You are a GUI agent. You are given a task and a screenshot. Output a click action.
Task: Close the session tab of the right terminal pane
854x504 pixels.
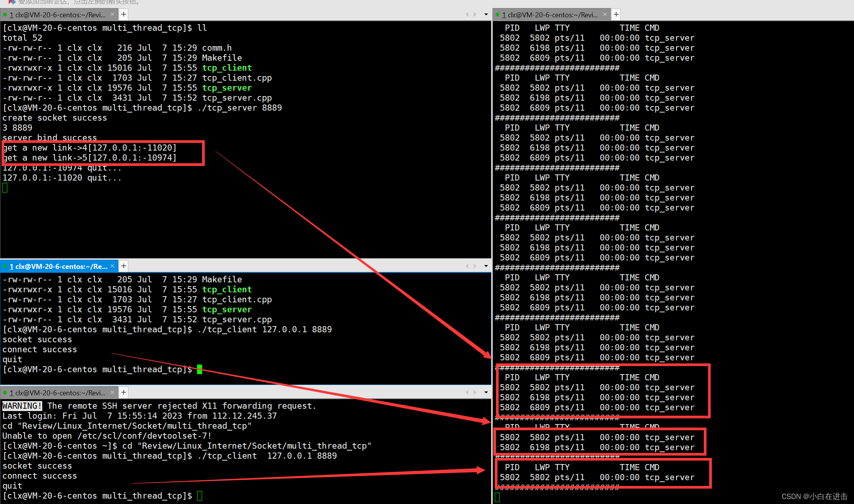pos(605,15)
